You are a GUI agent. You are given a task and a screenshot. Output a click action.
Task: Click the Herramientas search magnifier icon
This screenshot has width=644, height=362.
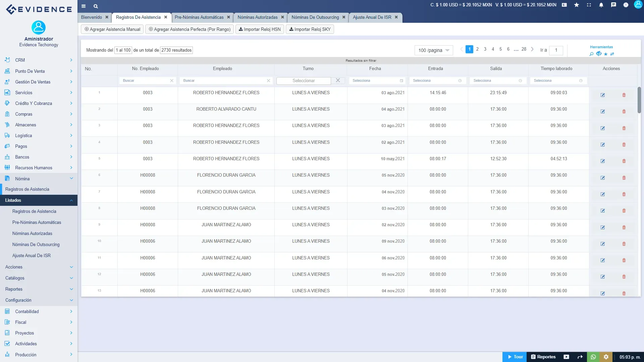591,54
